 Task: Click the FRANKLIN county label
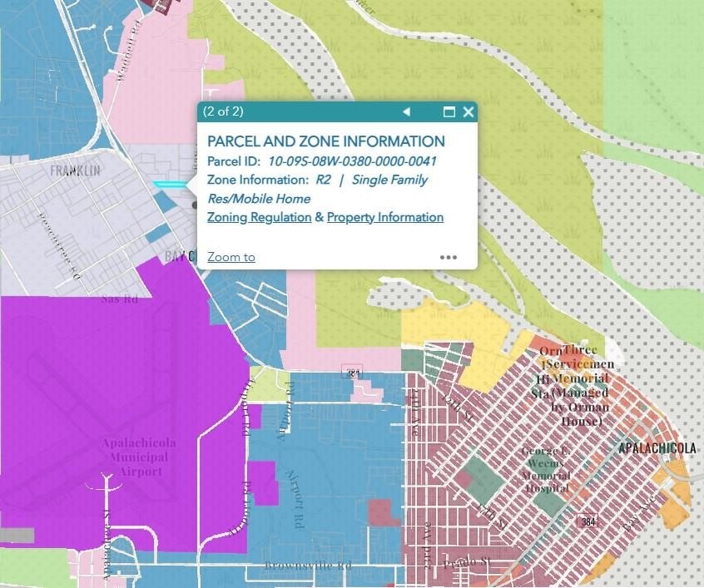(75, 170)
